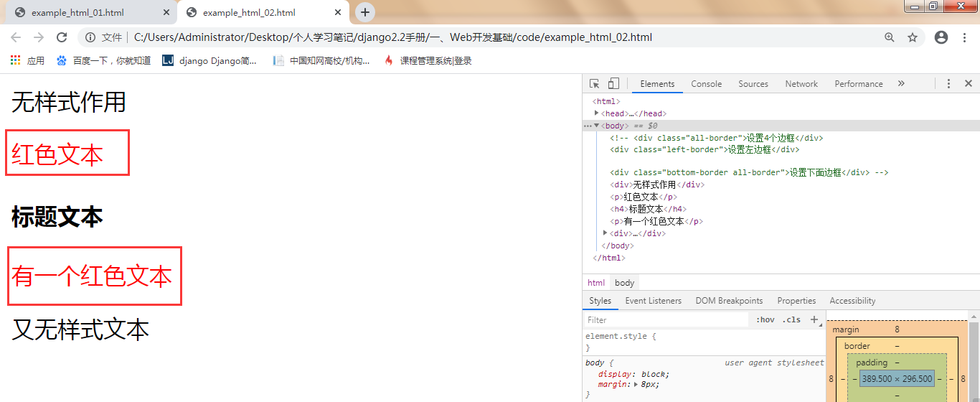Image resolution: width=980 pixels, height=402 pixels.
Task: Expand the collapsed div node
Action: tap(606, 233)
